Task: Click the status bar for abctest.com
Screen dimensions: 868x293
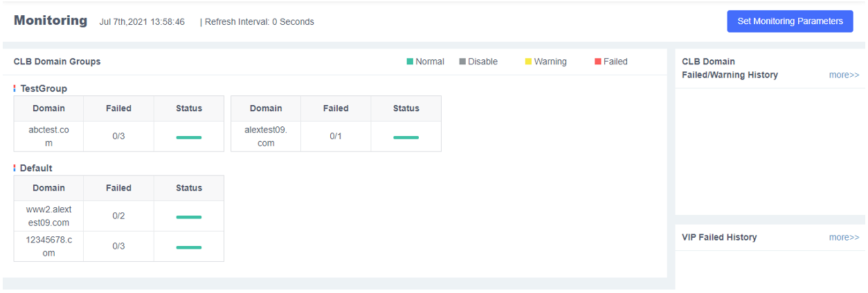Action: (188, 137)
